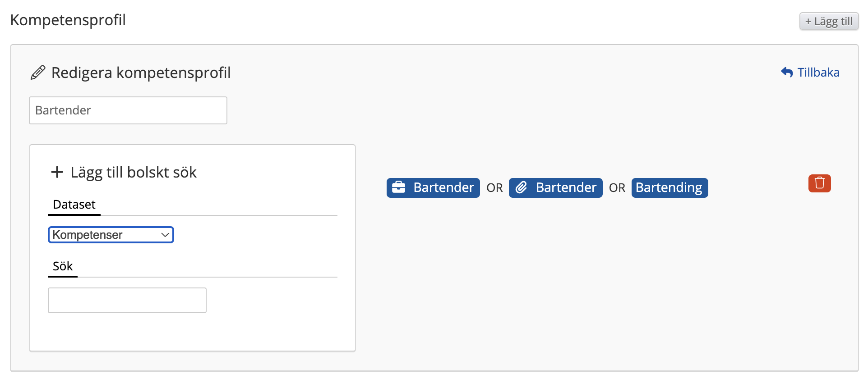Click the Kompetensprofil page title

coord(68,20)
